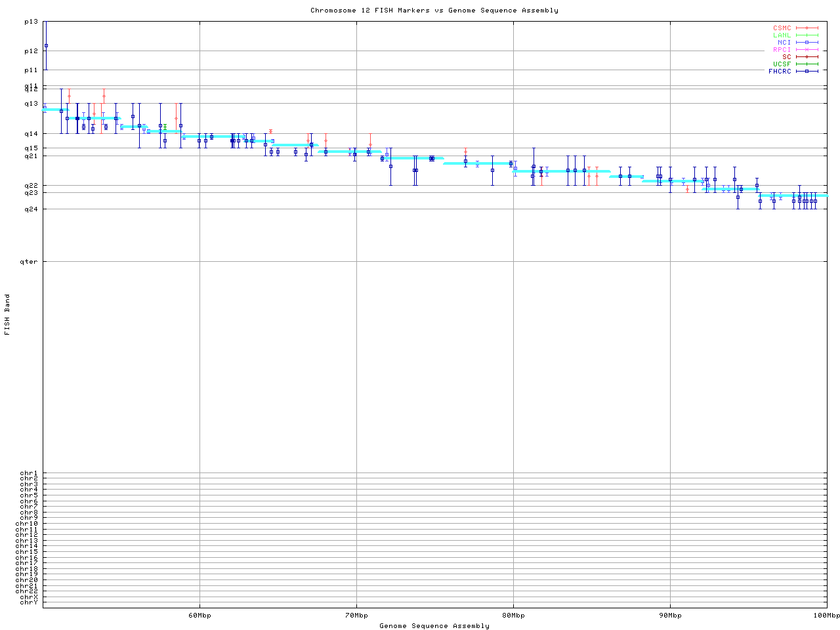The height and width of the screenshot is (630, 840).
Task: Click the FHCRC text in the legend
Action: [780, 72]
